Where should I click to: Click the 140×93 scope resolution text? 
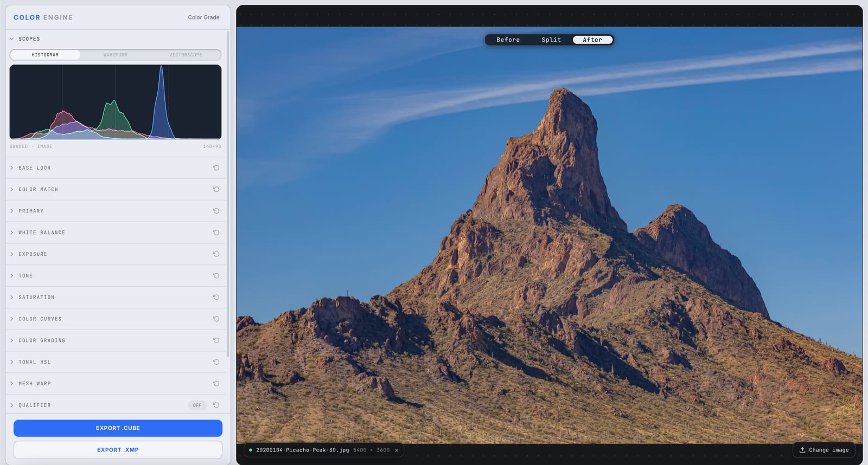pyautogui.click(x=212, y=146)
